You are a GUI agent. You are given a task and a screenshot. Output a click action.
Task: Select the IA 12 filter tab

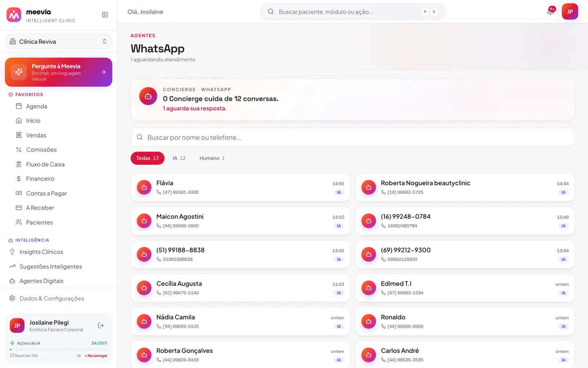179,158
